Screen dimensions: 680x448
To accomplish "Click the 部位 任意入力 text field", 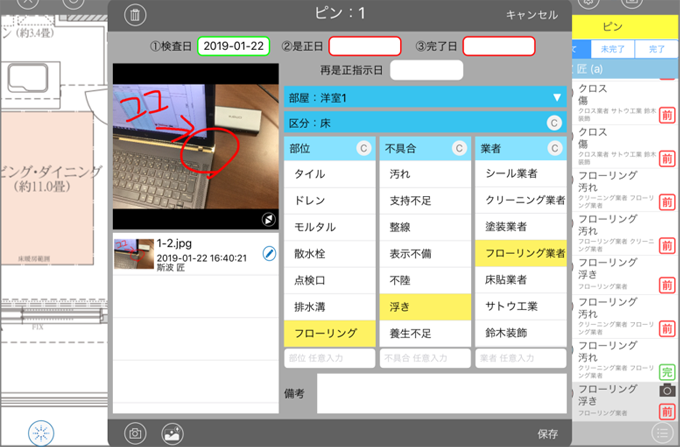I will tap(330, 358).
